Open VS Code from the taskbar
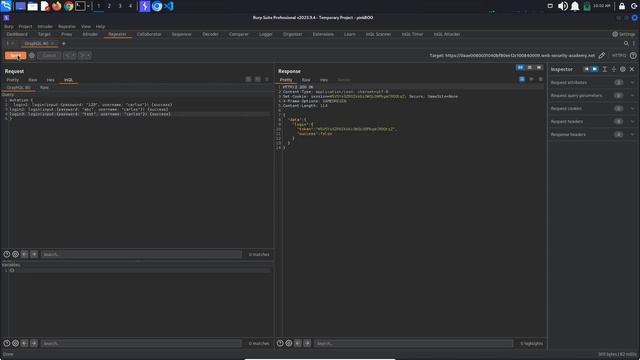640x360 pixels. pos(169,6)
